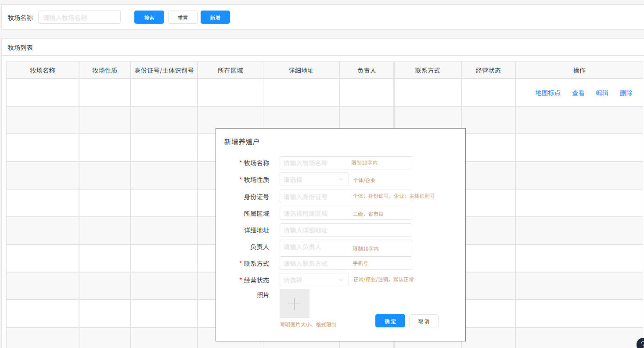Click the 操作 column header
This screenshot has width=644, height=348.
[x=579, y=70]
